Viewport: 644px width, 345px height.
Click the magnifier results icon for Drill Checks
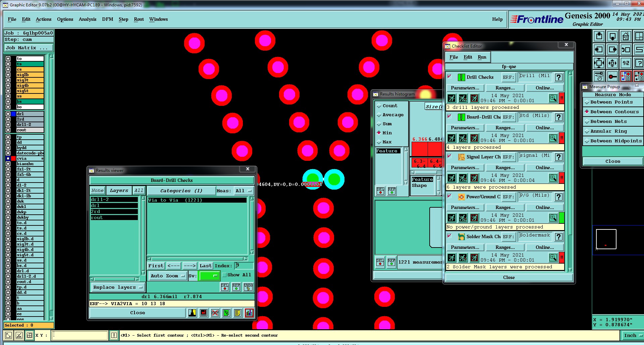click(553, 98)
